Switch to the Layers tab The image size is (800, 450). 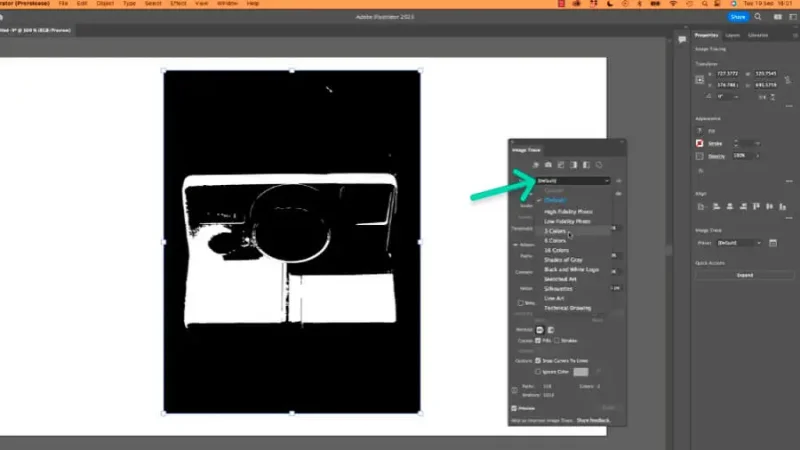[x=732, y=35]
